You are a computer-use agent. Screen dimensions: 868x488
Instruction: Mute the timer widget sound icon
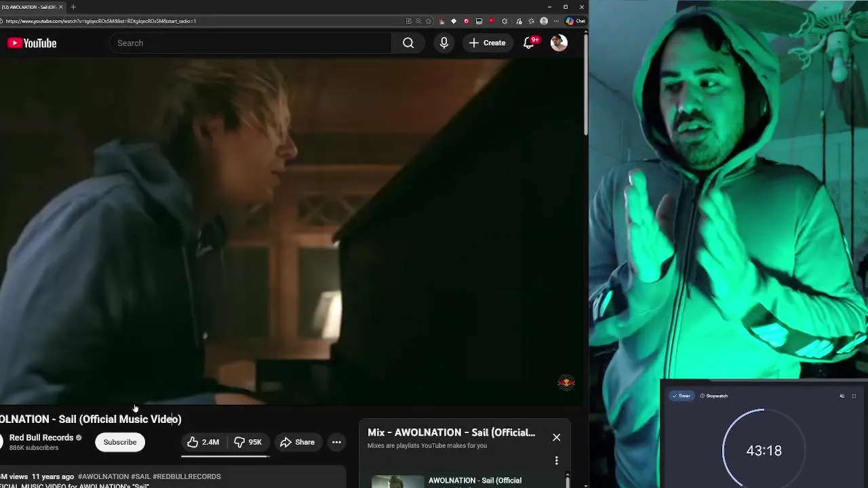pyautogui.click(x=842, y=396)
